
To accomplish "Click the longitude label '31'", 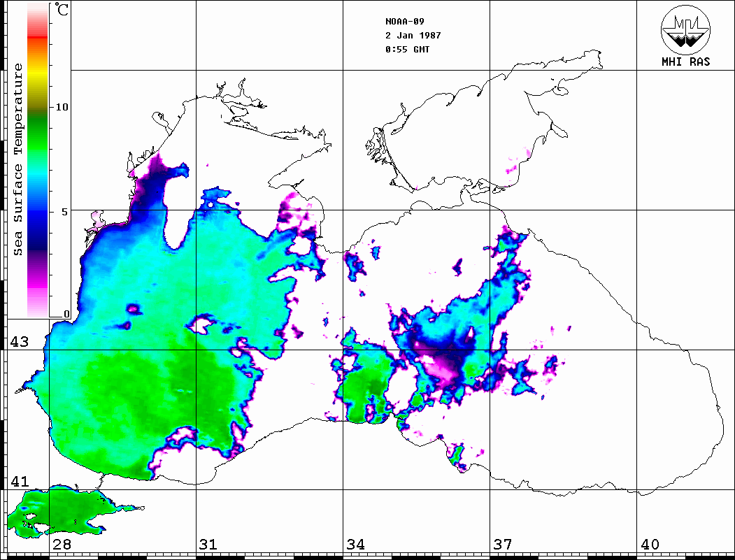I will tap(208, 544).
